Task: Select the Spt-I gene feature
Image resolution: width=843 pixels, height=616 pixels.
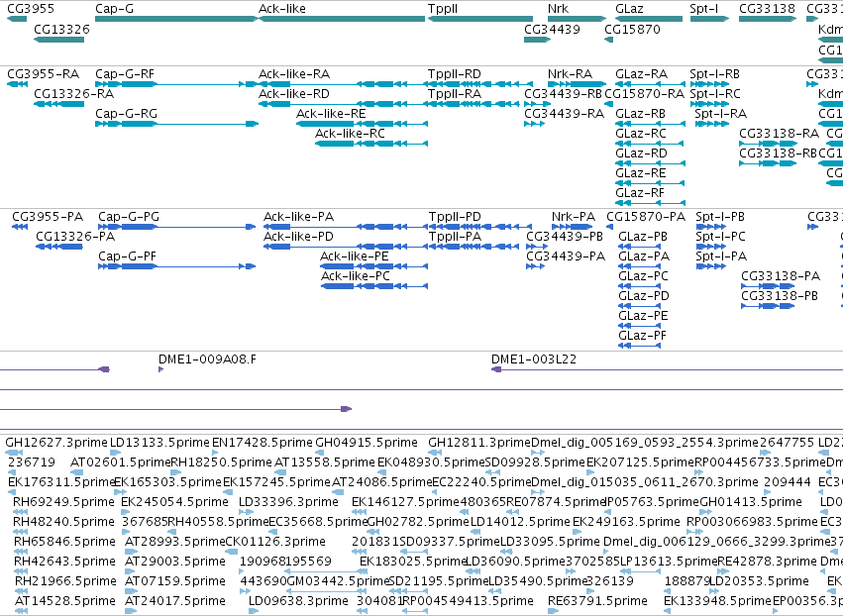Action: (x=709, y=19)
